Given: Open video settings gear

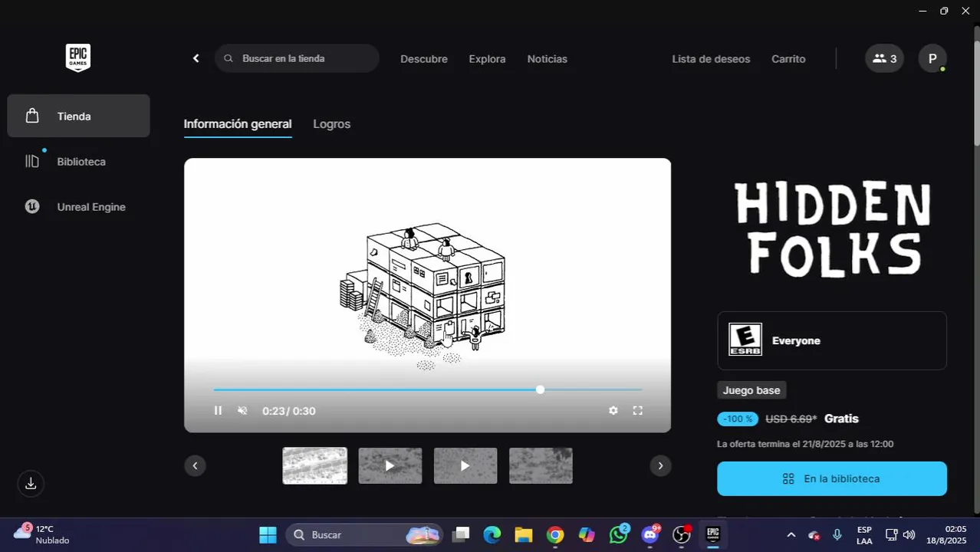Looking at the screenshot, I should [x=613, y=411].
